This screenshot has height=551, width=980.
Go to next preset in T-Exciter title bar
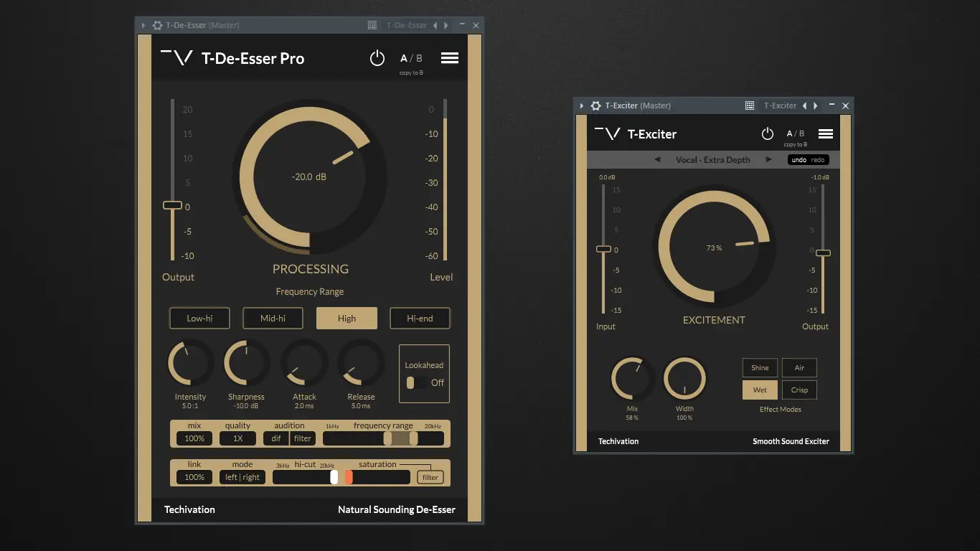tap(815, 105)
